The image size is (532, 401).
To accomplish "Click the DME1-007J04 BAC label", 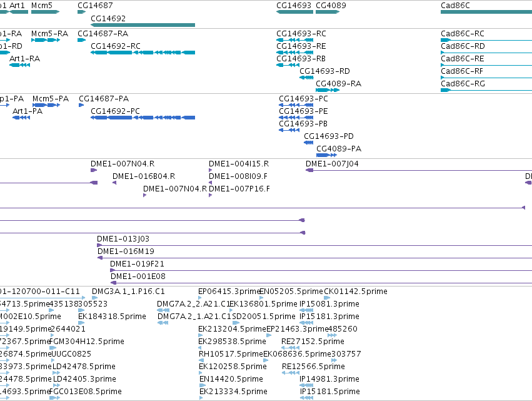I will (332, 164).
